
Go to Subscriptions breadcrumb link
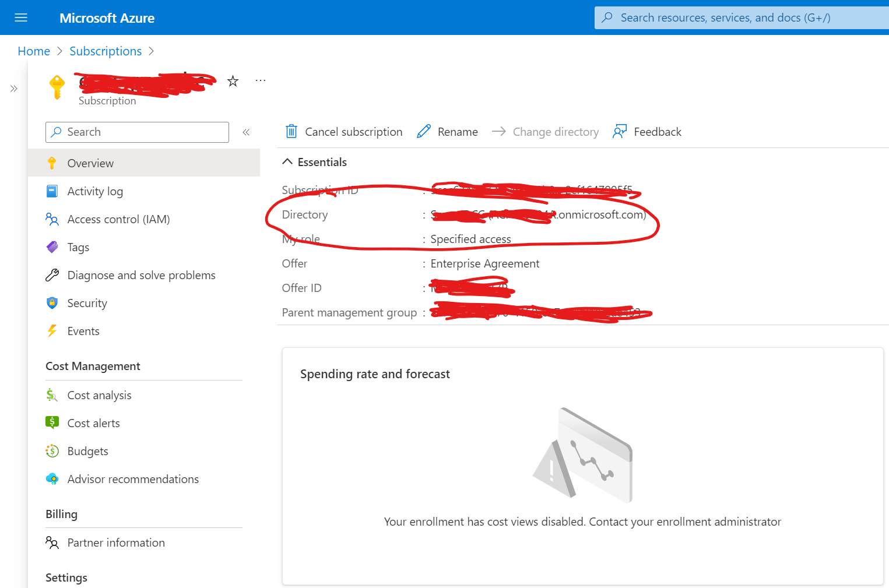[x=106, y=51]
